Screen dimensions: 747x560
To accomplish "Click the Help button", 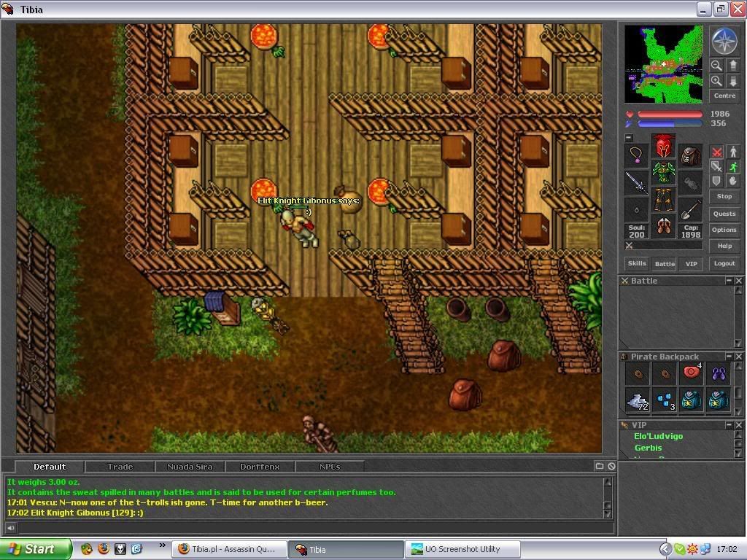I will tap(724, 246).
